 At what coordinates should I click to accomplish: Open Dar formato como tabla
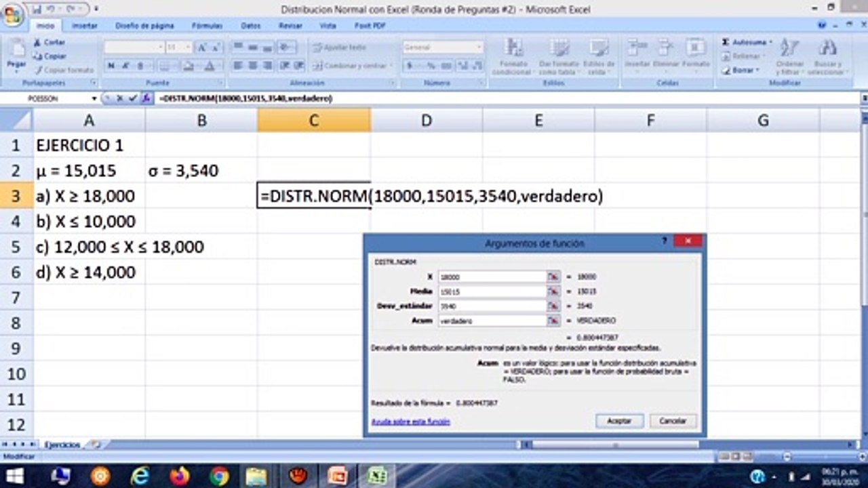559,56
